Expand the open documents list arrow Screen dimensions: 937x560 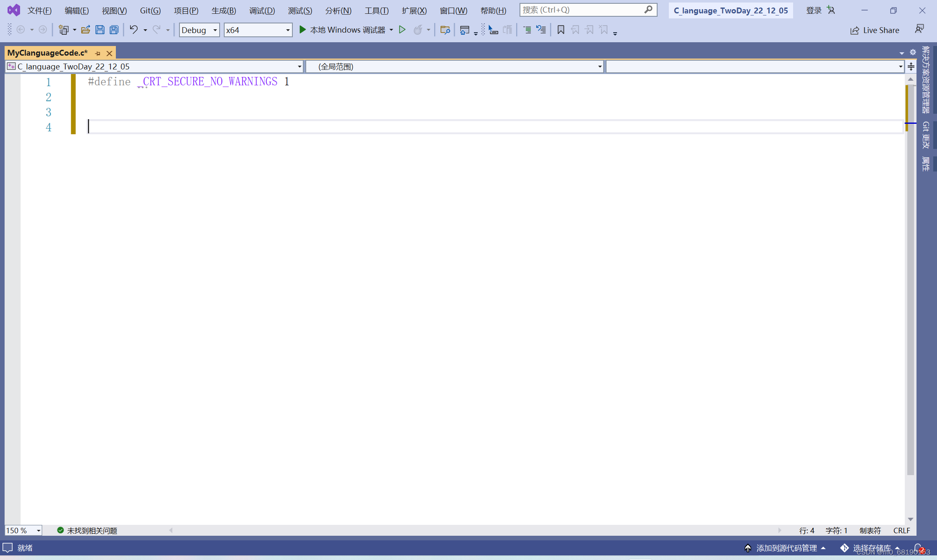coord(901,53)
